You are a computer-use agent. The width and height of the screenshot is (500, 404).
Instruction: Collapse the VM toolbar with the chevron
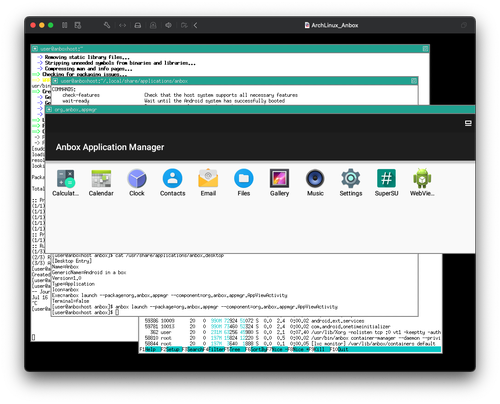pos(196,25)
